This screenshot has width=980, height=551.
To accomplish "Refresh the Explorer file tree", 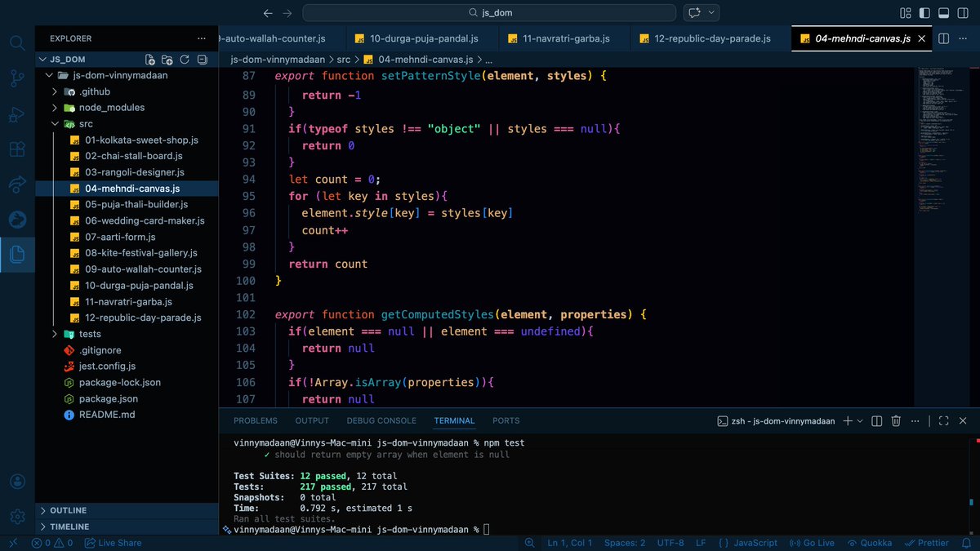I will [x=185, y=60].
